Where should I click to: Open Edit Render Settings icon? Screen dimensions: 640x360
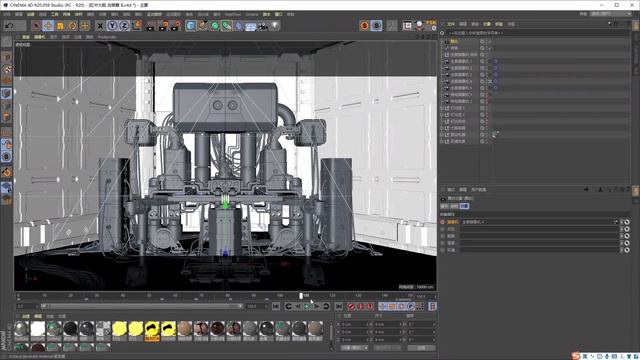176,26
